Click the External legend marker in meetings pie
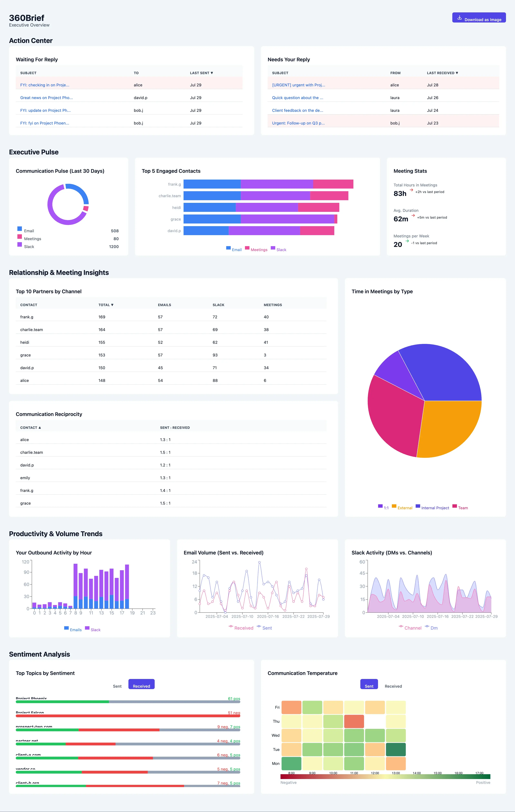 pos(394,506)
